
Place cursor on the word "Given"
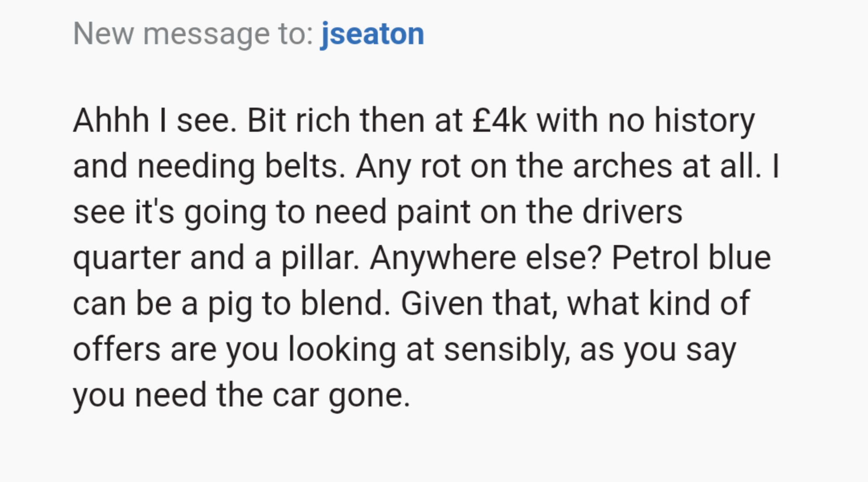pyautogui.click(x=441, y=304)
